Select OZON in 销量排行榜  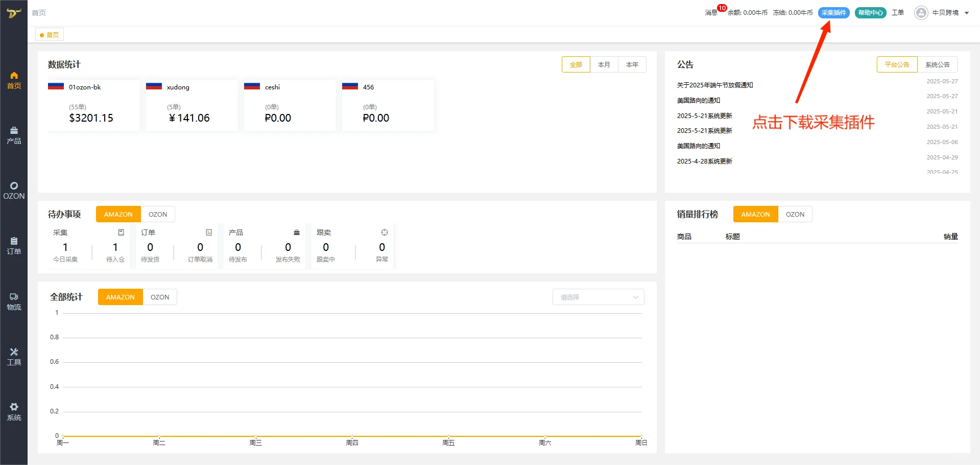[795, 214]
